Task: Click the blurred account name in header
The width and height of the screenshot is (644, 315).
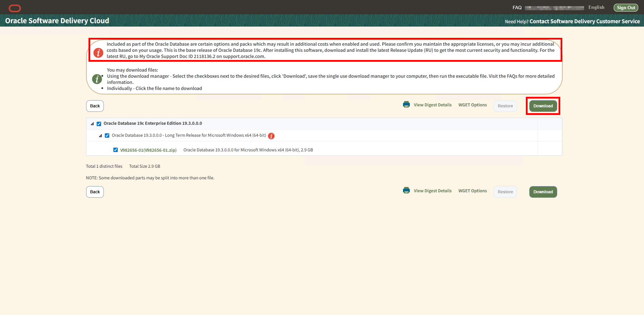Action: point(554,7)
